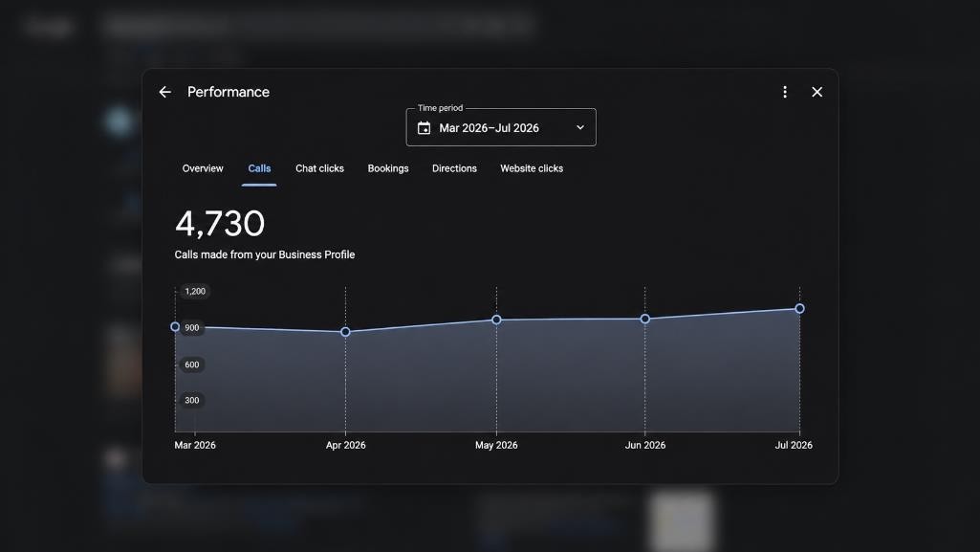This screenshot has width=980, height=552.
Task: Click the Jul 2026 axis label
Action: [x=794, y=445]
